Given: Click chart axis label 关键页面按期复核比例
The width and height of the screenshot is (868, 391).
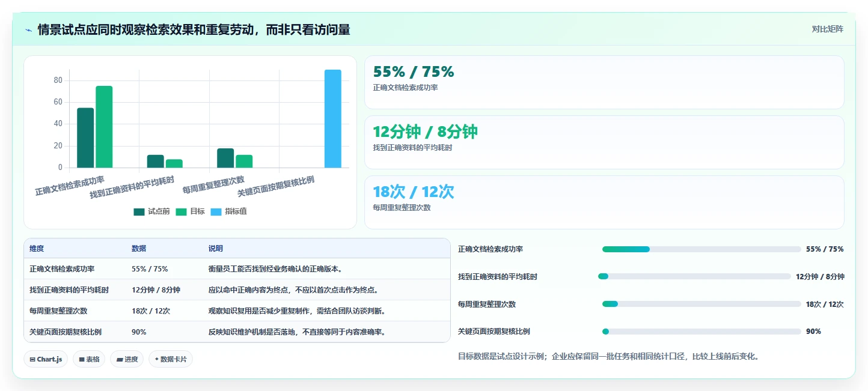Looking at the screenshot, I should click(276, 186).
